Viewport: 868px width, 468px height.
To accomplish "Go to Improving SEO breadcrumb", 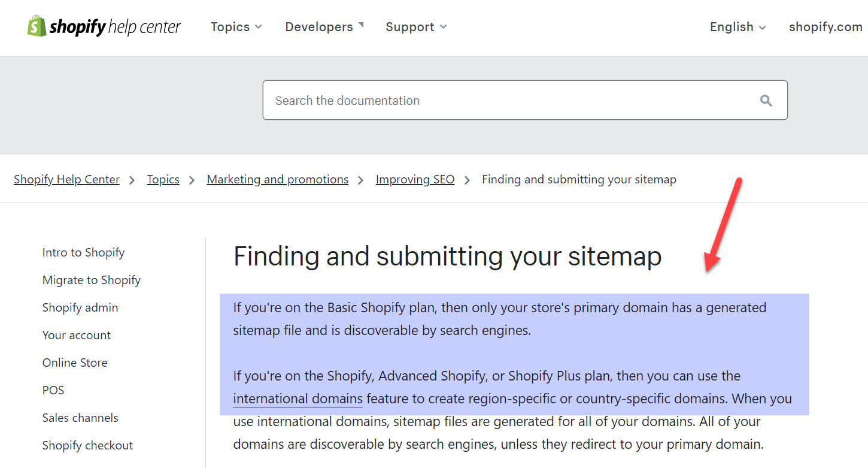I will [415, 180].
